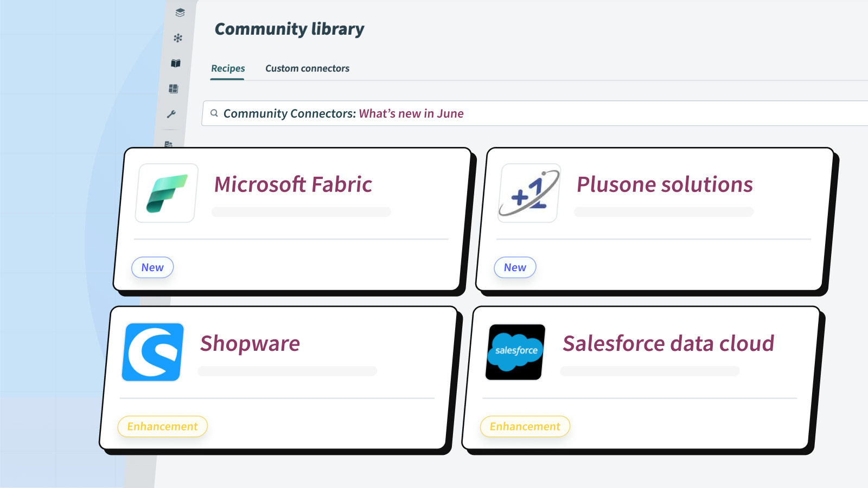Open the wrench tools sidebar icon
Viewport: 868px width, 488px height.
171,114
